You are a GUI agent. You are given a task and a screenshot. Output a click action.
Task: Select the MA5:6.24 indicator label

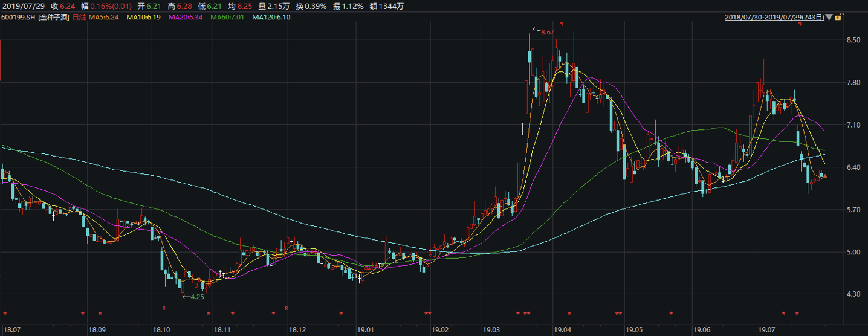(103, 18)
